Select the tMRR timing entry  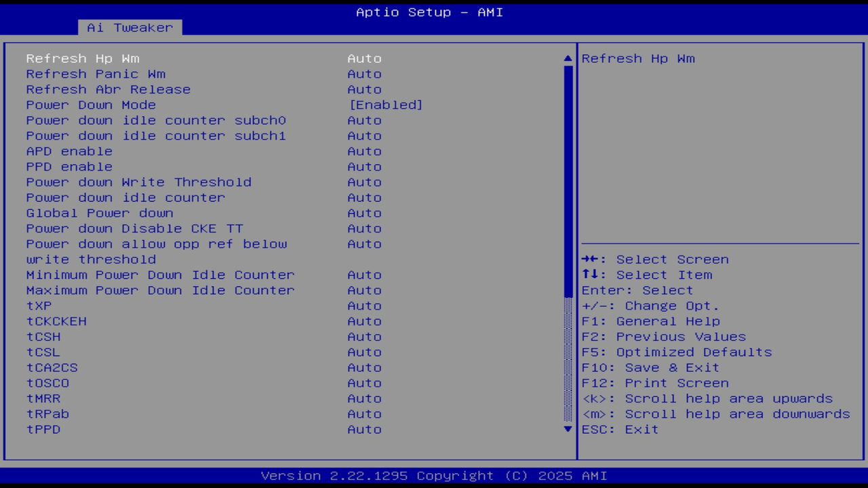pos(43,399)
